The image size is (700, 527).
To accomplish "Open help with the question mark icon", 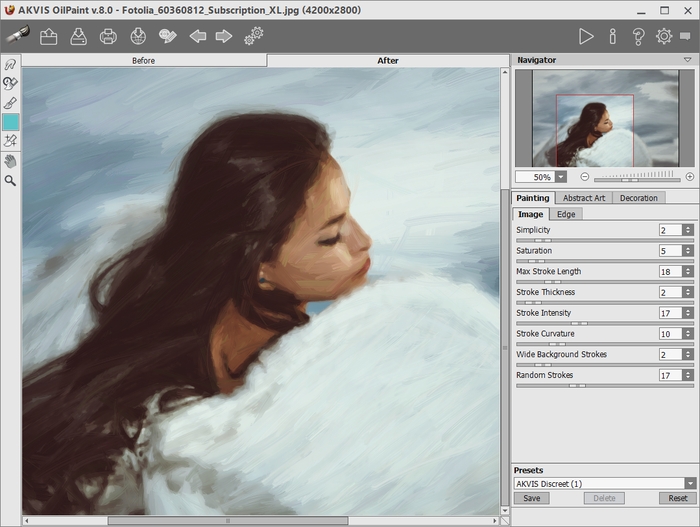I will (x=638, y=36).
